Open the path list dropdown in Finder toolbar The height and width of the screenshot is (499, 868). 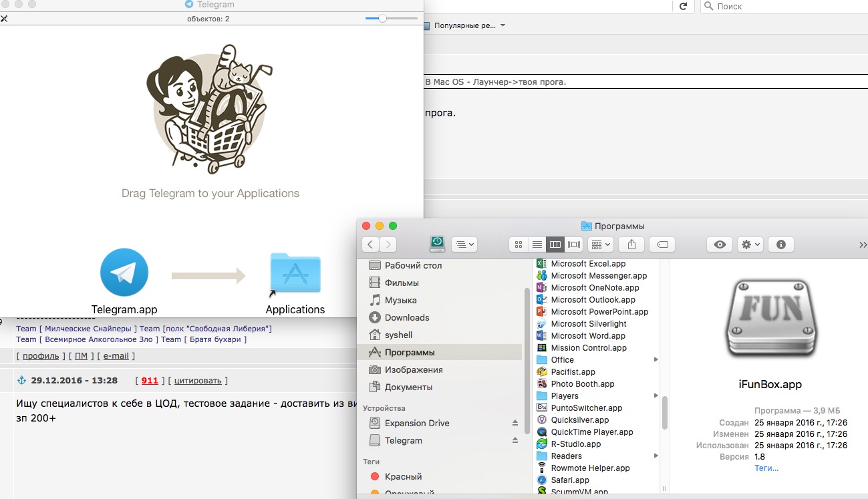click(x=464, y=244)
